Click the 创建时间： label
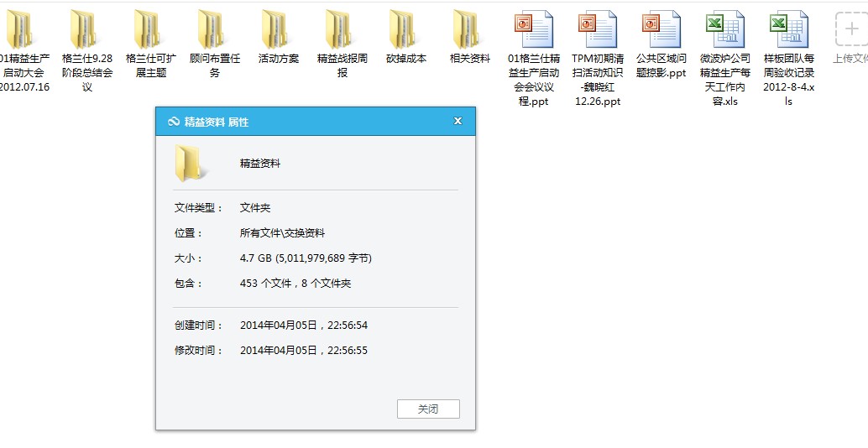 click(199, 326)
